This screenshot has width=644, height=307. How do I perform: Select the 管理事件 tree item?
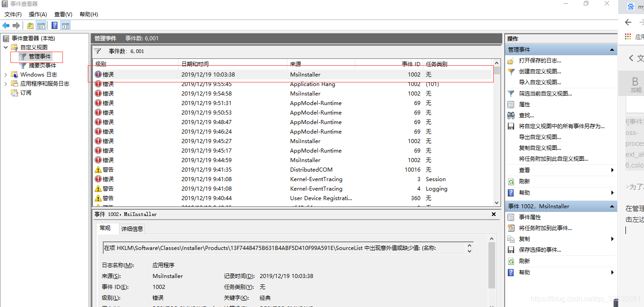coord(40,57)
